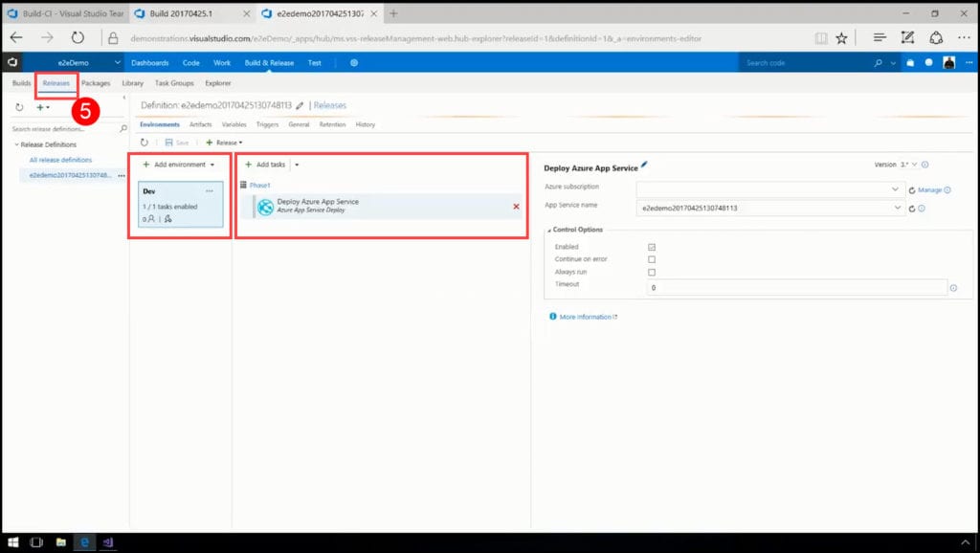The image size is (980, 553).
Task: Click the Save button
Action: point(177,143)
